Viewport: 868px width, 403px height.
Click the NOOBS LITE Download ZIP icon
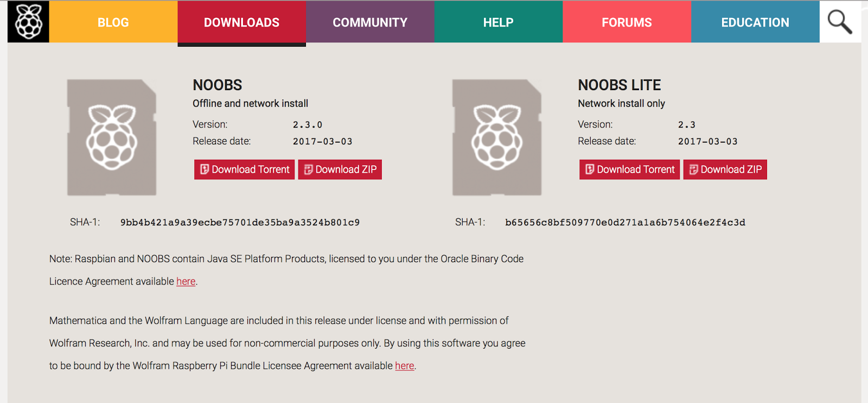693,169
